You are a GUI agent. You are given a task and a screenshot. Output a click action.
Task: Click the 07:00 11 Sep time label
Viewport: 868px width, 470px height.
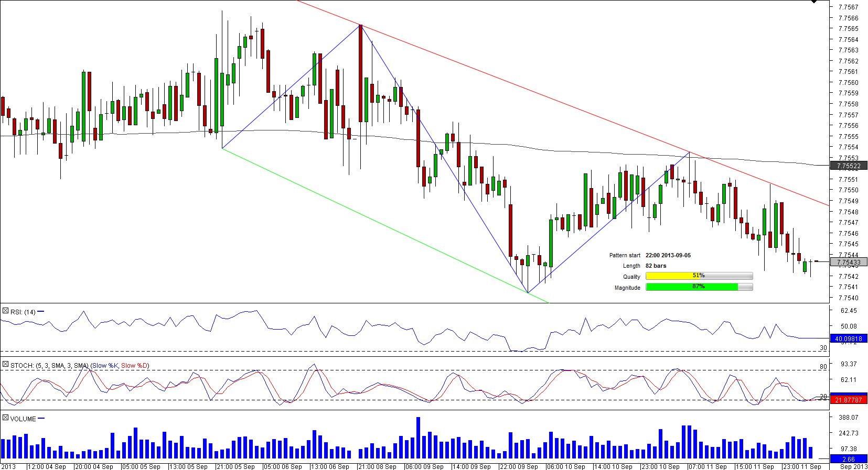[708, 467]
